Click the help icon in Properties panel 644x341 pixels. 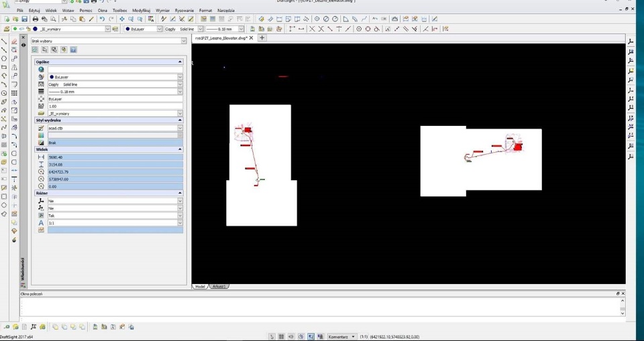pos(73,50)
